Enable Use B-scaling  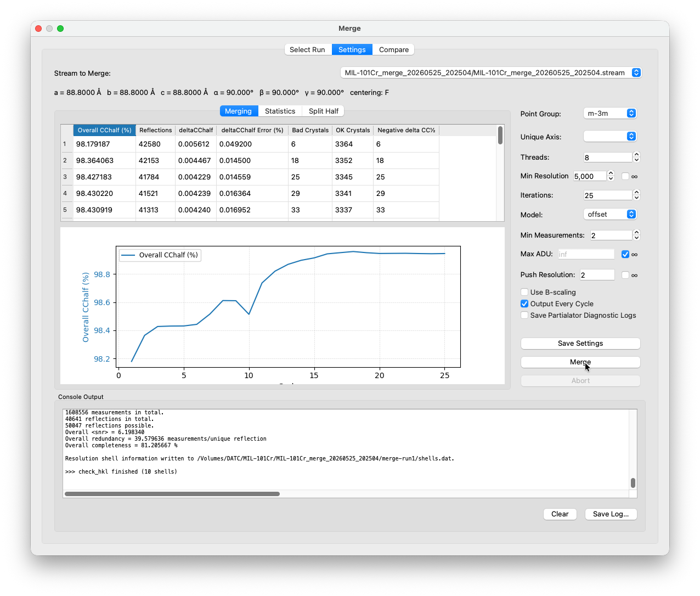pyautogui.click(x=524, y=292)
